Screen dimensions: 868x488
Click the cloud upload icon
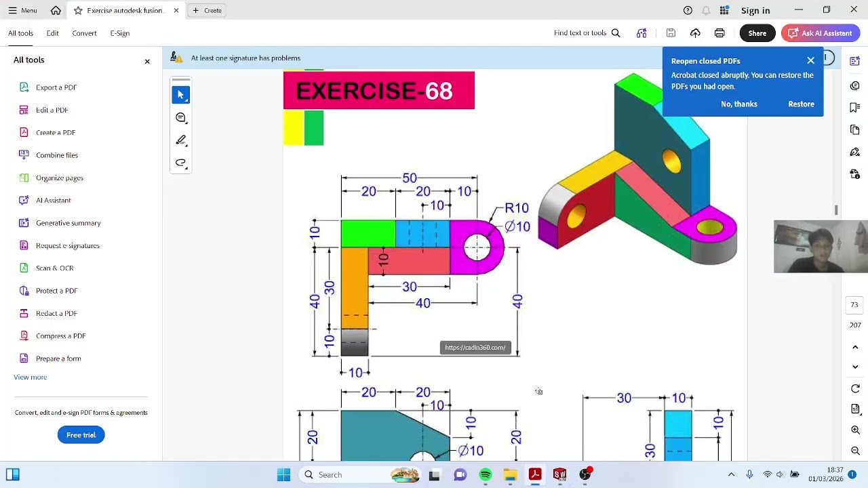coord(695,33)
